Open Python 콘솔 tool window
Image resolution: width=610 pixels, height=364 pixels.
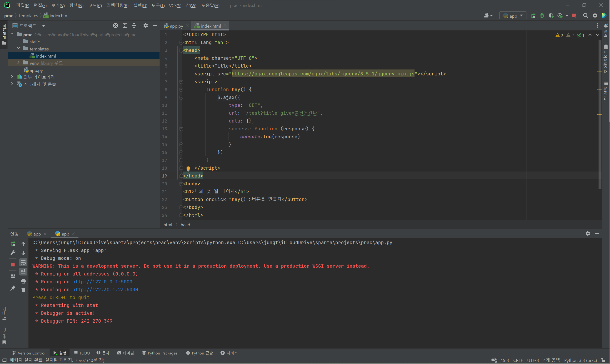click(199, 353)
